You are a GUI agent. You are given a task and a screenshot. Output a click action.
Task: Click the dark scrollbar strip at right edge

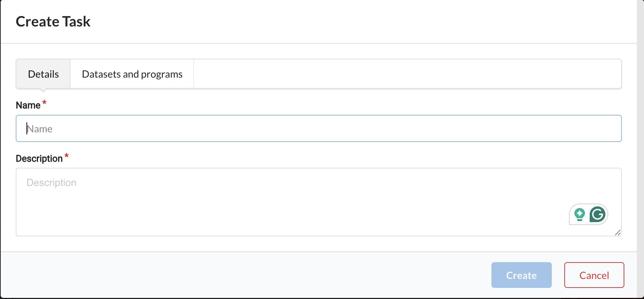point(640,143)
